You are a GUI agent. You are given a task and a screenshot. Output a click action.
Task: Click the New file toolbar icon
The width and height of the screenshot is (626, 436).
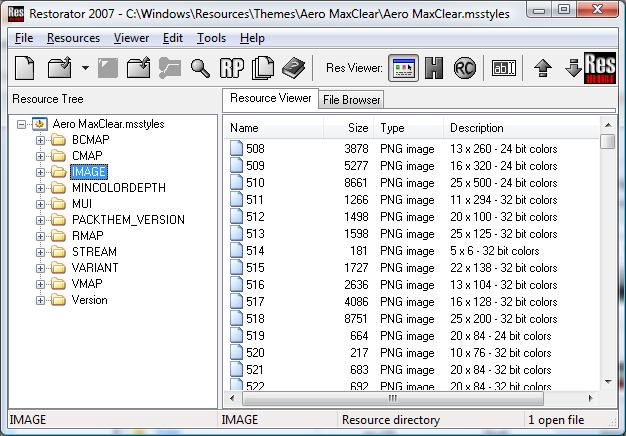[24, 68]
